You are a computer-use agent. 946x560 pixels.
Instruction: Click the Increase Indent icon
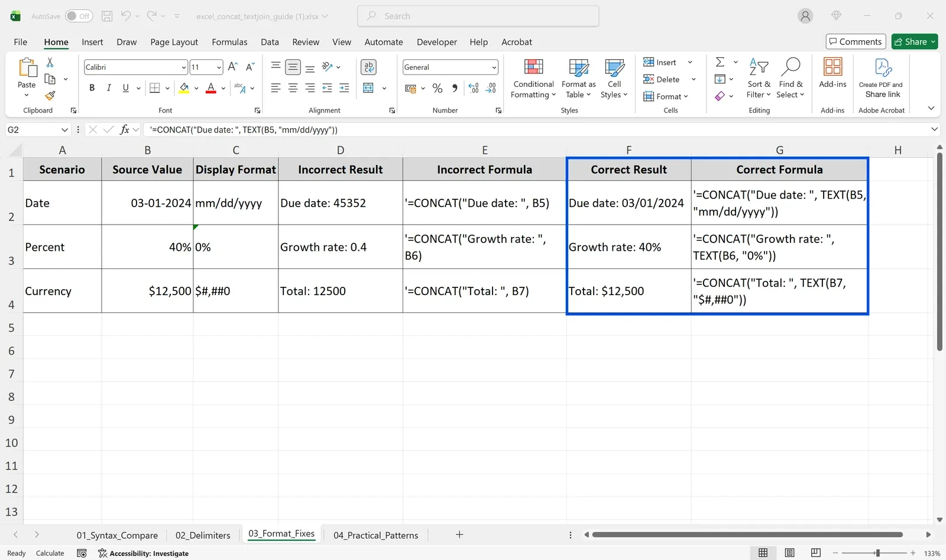[344, 88]
